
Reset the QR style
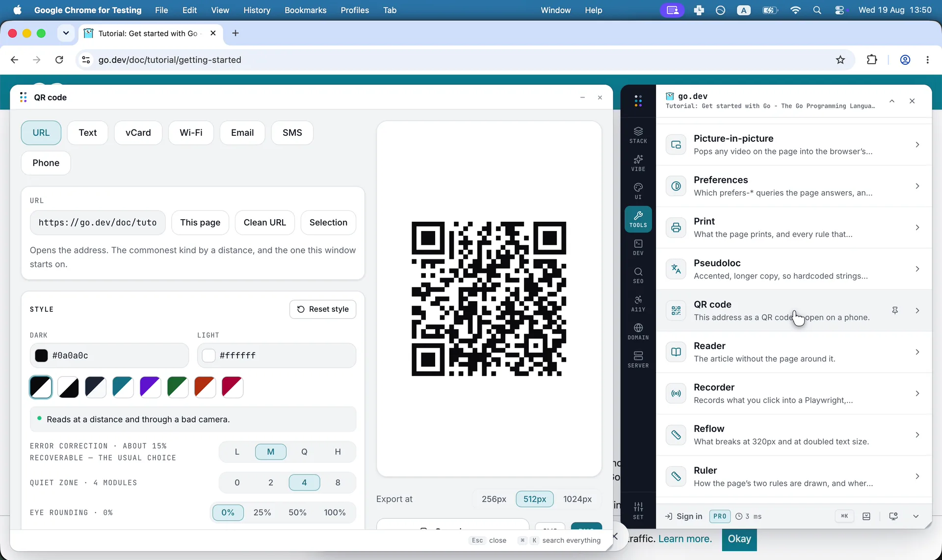[323, 309]
